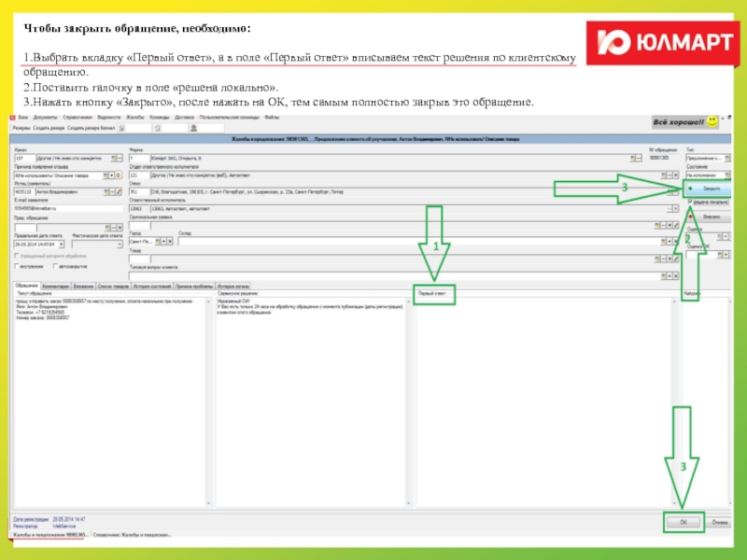Toggle the внутренняя checkbox
This screenshot has width=747, height=560.
[x=17, y=266]
